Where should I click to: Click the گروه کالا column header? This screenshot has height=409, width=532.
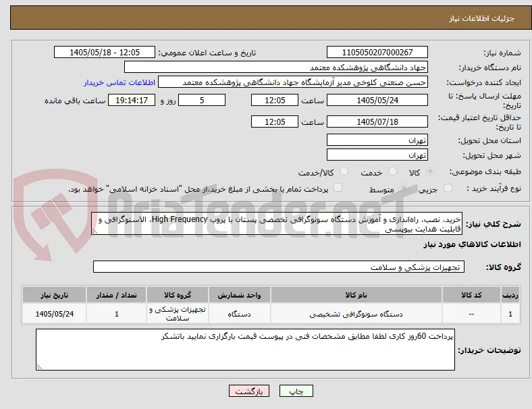coord(178,295)
